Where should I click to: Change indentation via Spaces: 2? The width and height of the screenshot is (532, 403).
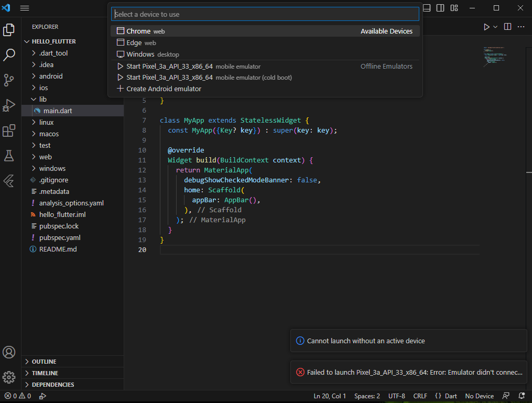click(x=367, y=396)
